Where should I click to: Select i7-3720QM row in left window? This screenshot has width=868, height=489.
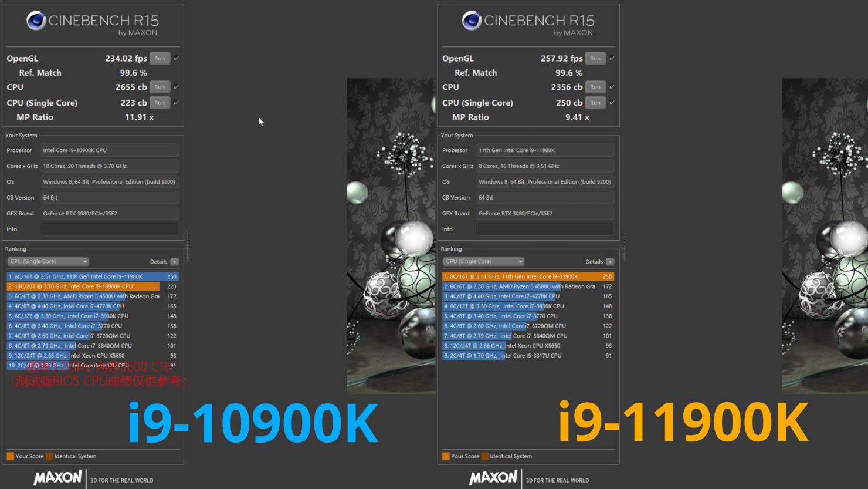[x=93, y=336]
